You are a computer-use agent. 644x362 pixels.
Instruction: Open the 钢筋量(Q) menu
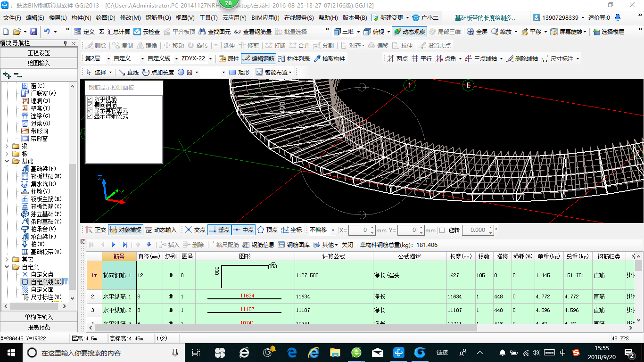pos(158,18)
